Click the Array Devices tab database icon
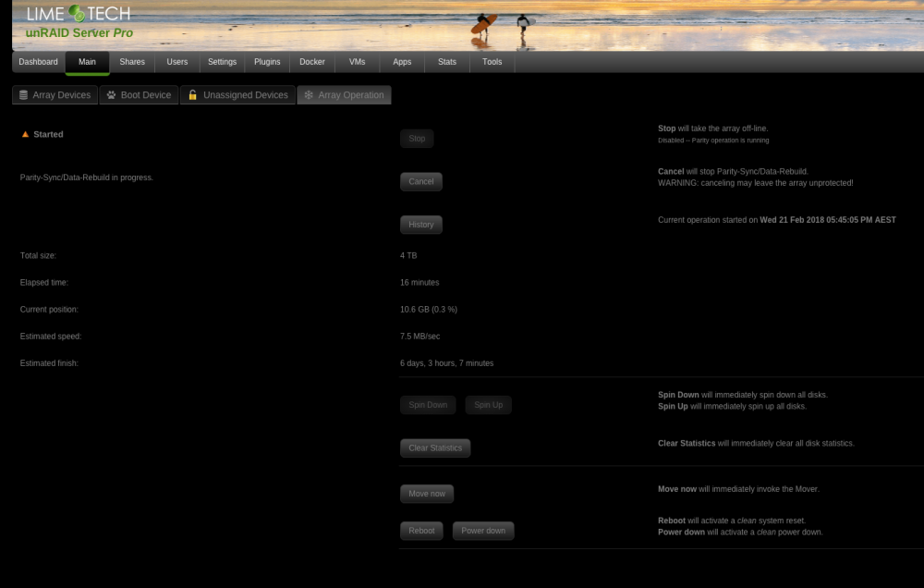Screen dimensions: 924x588 click(x=24, y=95)
